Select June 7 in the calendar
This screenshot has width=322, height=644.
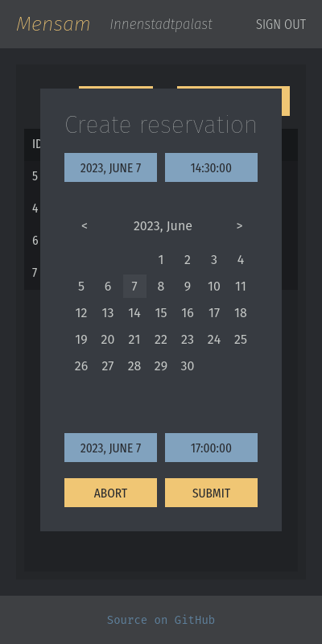(134, 287)
